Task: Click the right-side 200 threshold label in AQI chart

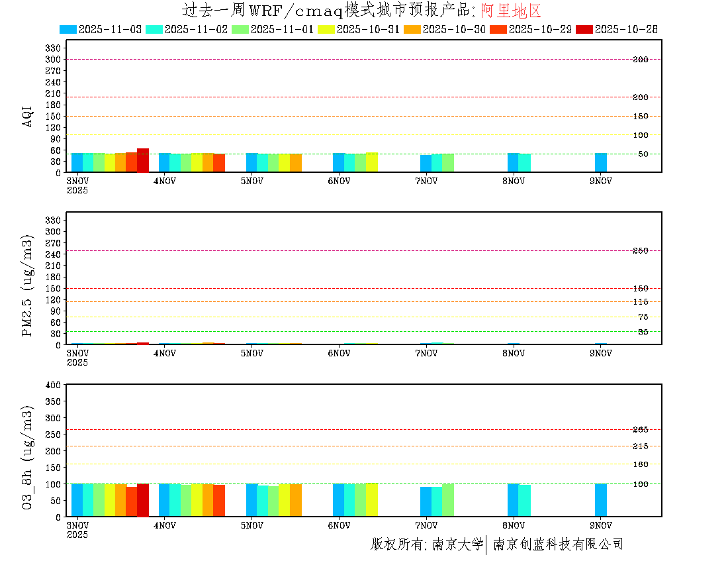Action: 640,97
